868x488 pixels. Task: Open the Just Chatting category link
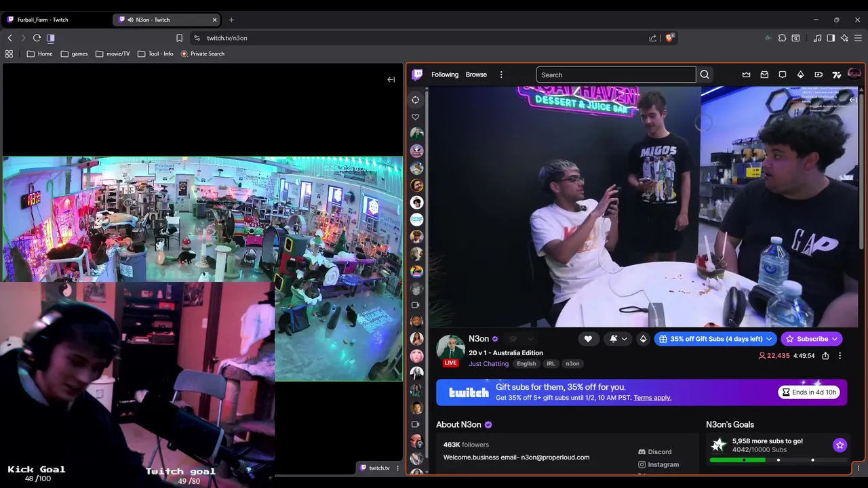click(x=488, y=364)
